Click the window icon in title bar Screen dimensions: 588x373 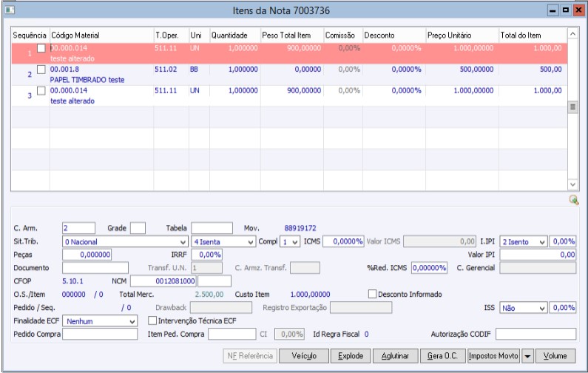(8, 11)
